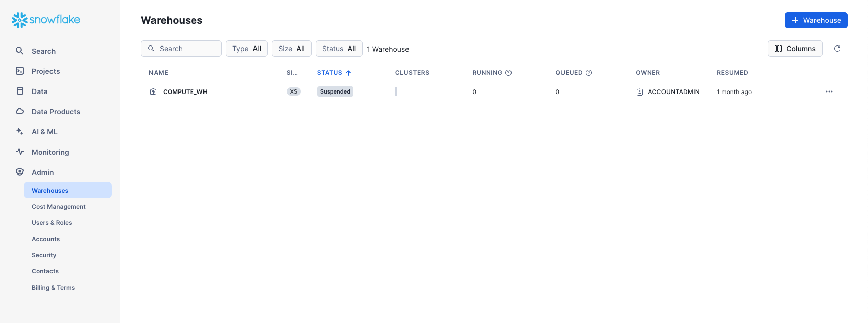Viewport: 868px width, 323px height.
Task: Open the Columns chooser button
Action: (x=795, y=49)
